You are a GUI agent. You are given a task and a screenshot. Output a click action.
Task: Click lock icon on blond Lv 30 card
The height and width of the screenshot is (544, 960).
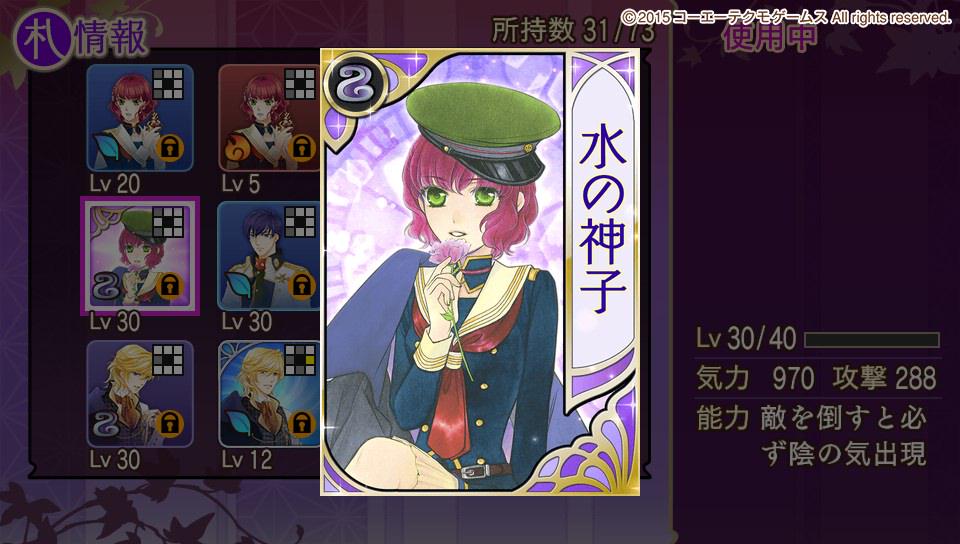click(x=170, y=423)
